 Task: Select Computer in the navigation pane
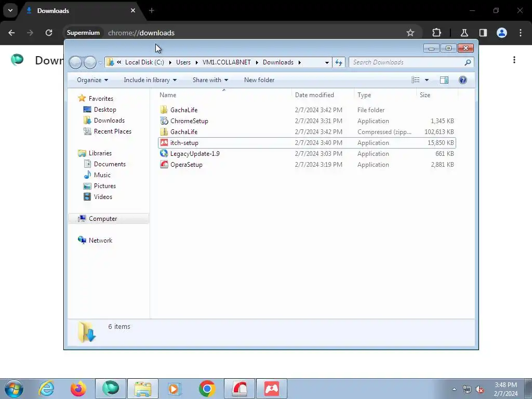pos(109,219)
